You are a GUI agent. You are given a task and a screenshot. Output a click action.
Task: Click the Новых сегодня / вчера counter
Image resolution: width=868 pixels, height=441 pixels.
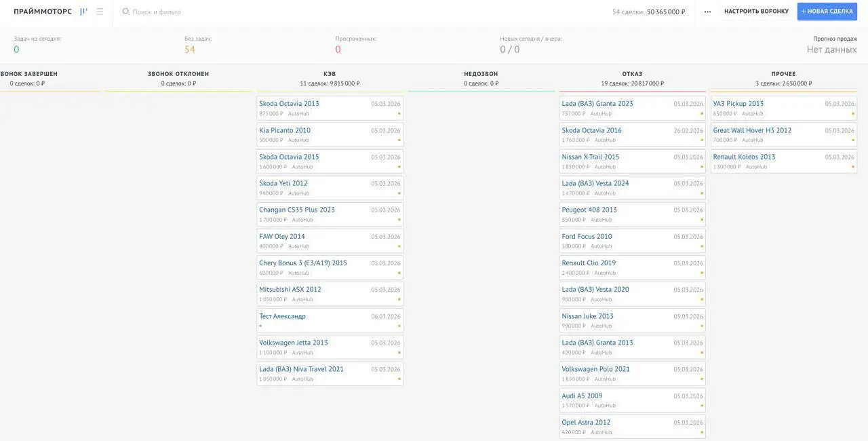pos(531,45)
